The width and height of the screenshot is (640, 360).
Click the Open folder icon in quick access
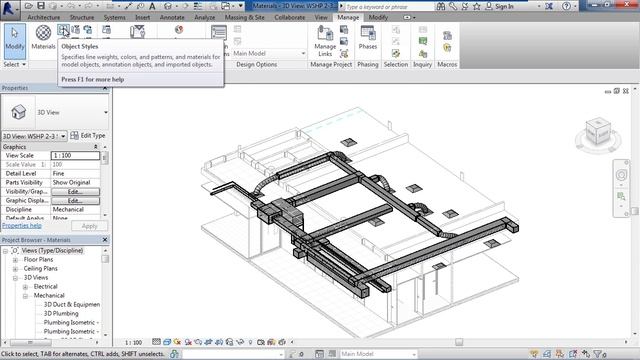[29, 6]
